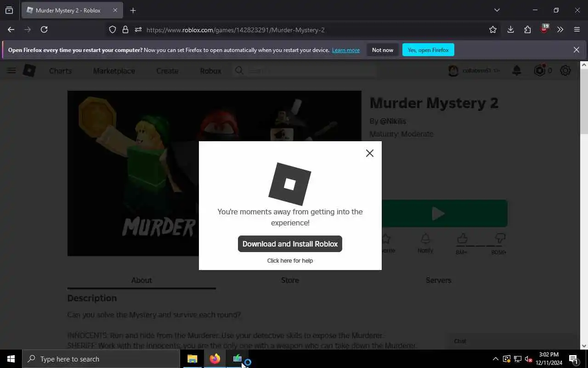588x368 pixels.
Task: Open Firefox downloads panel
Action: [x=510, y=29]
